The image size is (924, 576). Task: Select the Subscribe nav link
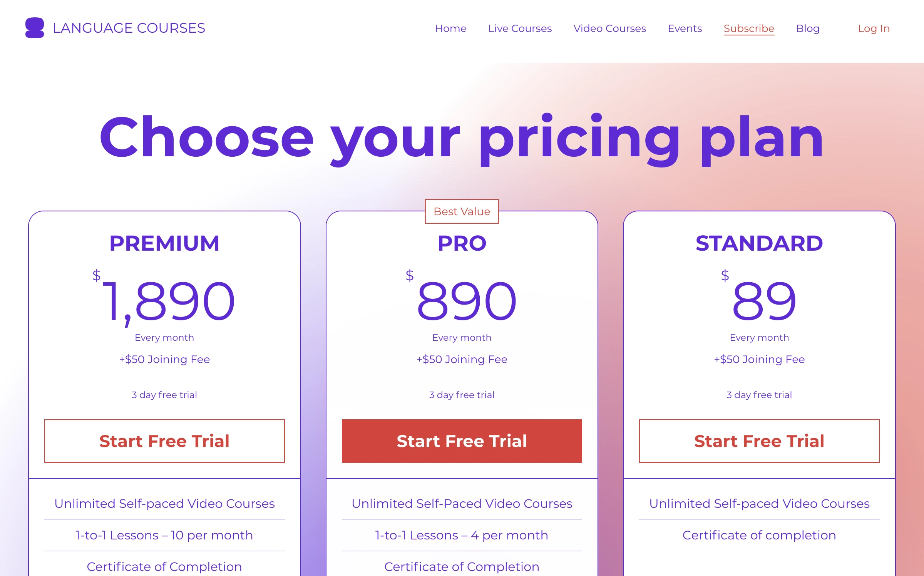coord(749,28)
